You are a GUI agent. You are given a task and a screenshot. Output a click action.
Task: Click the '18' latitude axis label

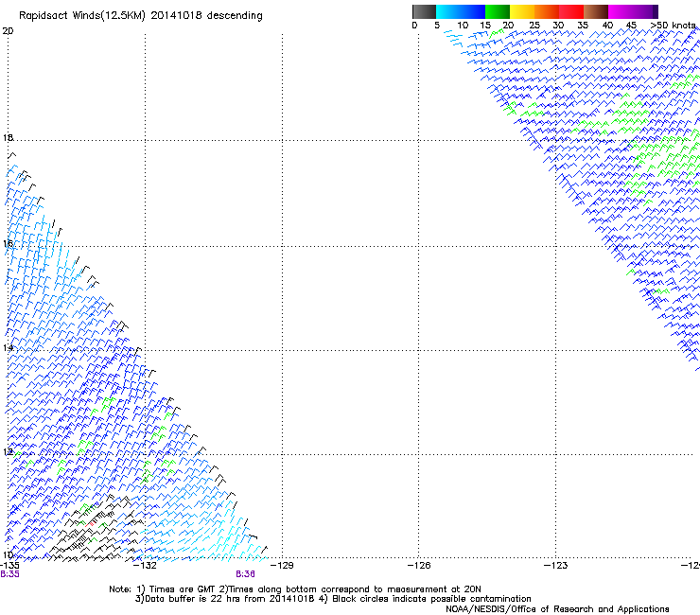point(8,137)
